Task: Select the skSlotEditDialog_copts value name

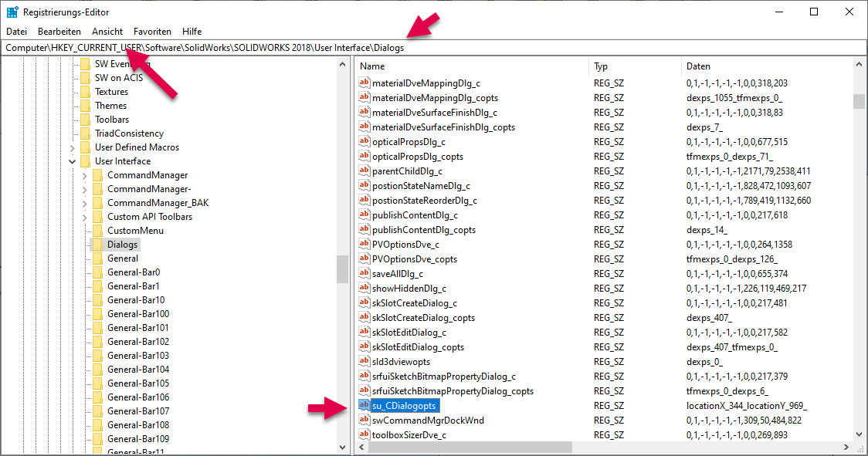Action: (418, 347)
